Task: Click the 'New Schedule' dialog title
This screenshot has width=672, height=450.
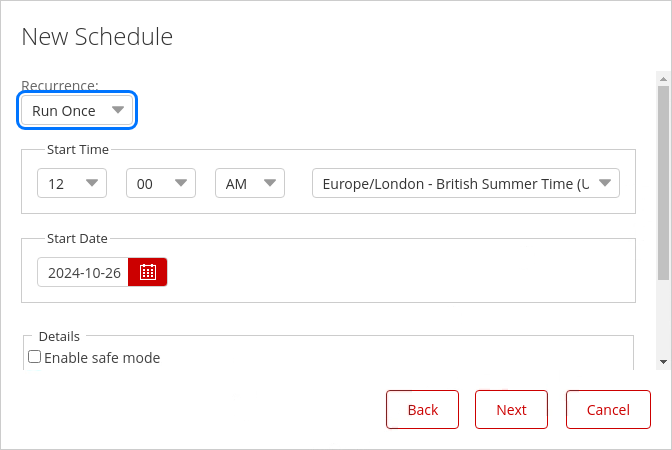Action: (97, 37)
